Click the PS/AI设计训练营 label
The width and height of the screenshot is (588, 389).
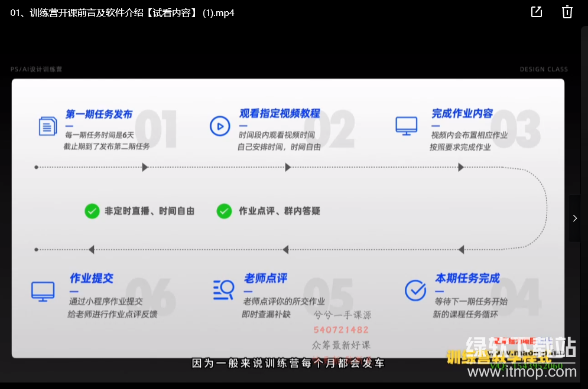click(x=36, y=69)
